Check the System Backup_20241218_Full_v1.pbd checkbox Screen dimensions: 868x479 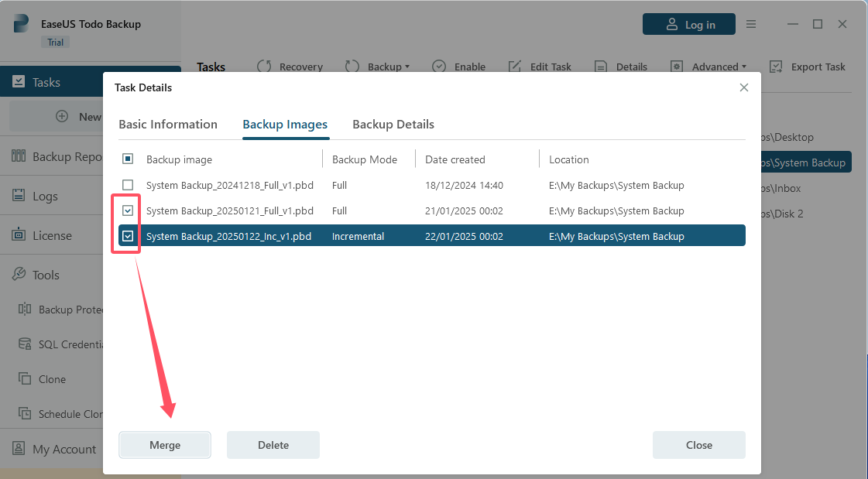[x=128, y=185]
